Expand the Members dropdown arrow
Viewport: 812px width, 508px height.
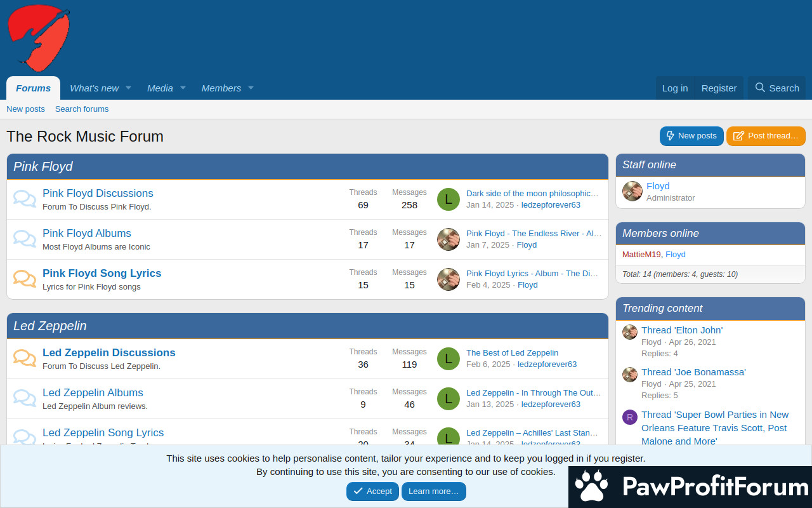[251, 88]
